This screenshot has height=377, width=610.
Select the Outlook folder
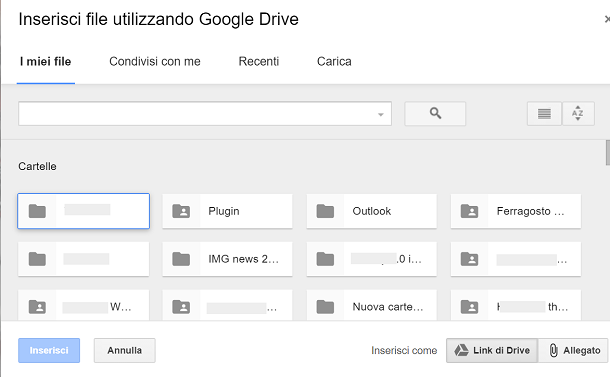point(372,211)
